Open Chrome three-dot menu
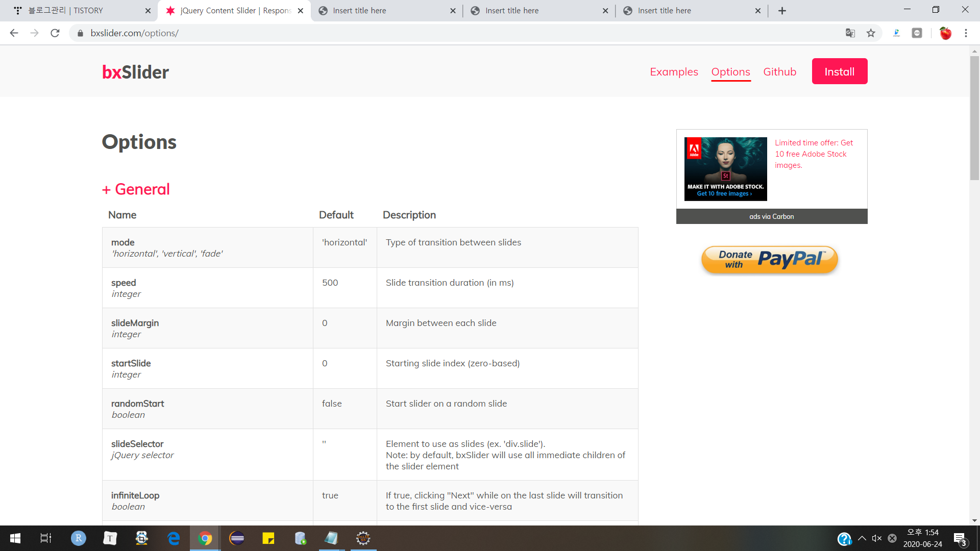 click(966, 33)
